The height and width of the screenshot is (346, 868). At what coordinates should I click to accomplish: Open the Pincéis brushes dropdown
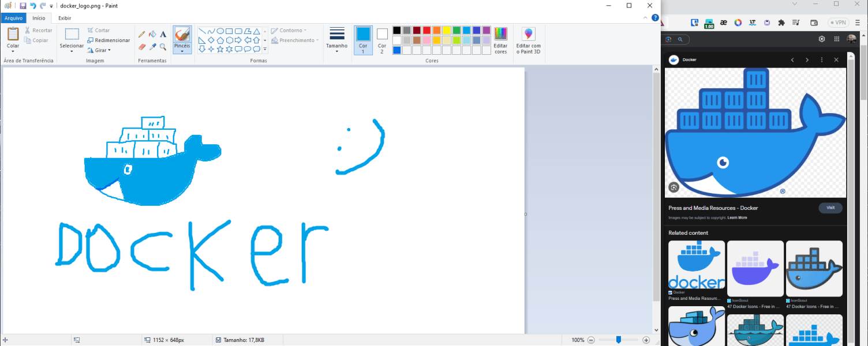182,51
